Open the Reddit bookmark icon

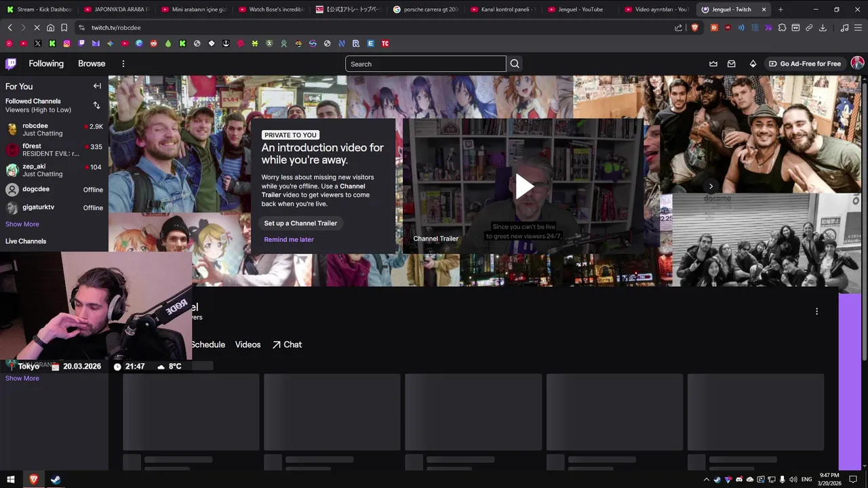154,43
